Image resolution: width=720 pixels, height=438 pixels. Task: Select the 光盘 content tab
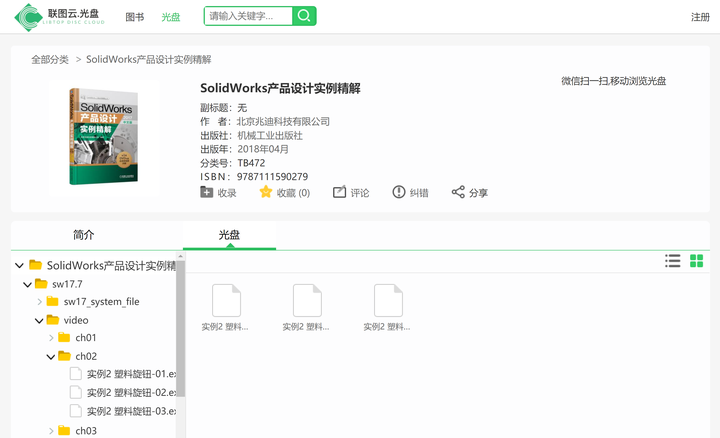[229, 235]
